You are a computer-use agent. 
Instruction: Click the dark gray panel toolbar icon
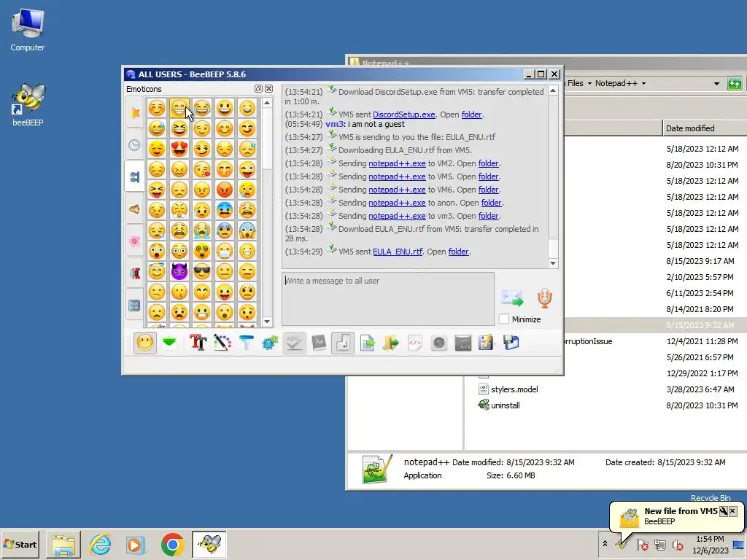[x=463, y=343]
